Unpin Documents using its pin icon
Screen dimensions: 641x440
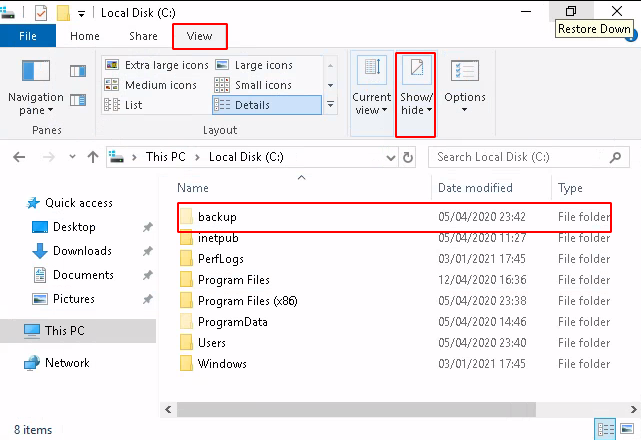click(148, 275)
